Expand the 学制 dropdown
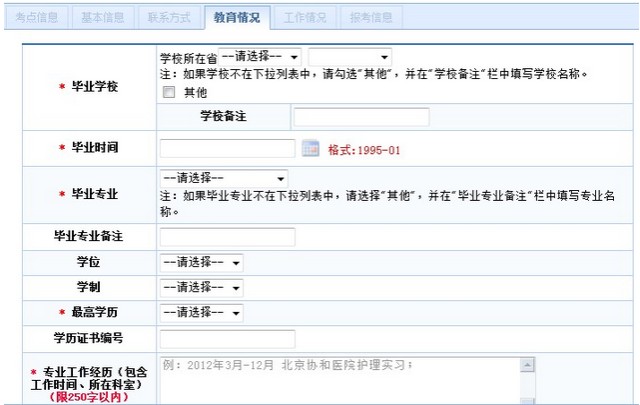This screenshot has height=405, width=640. point(201,288)
